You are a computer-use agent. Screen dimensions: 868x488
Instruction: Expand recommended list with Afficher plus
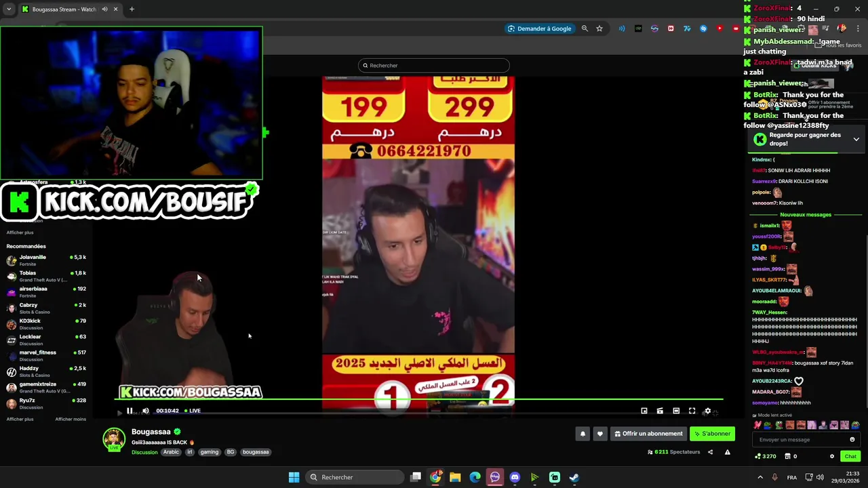pyautogui.click(x=20, y=419)
